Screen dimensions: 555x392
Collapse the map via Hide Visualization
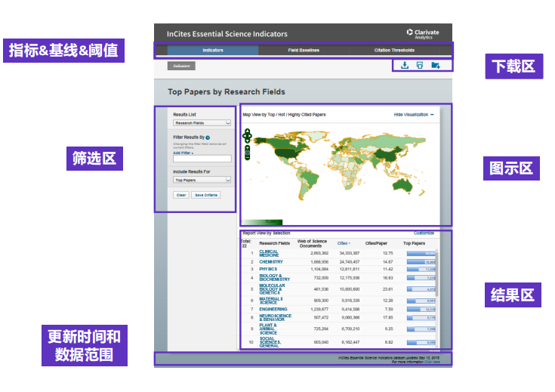(414, 115)
